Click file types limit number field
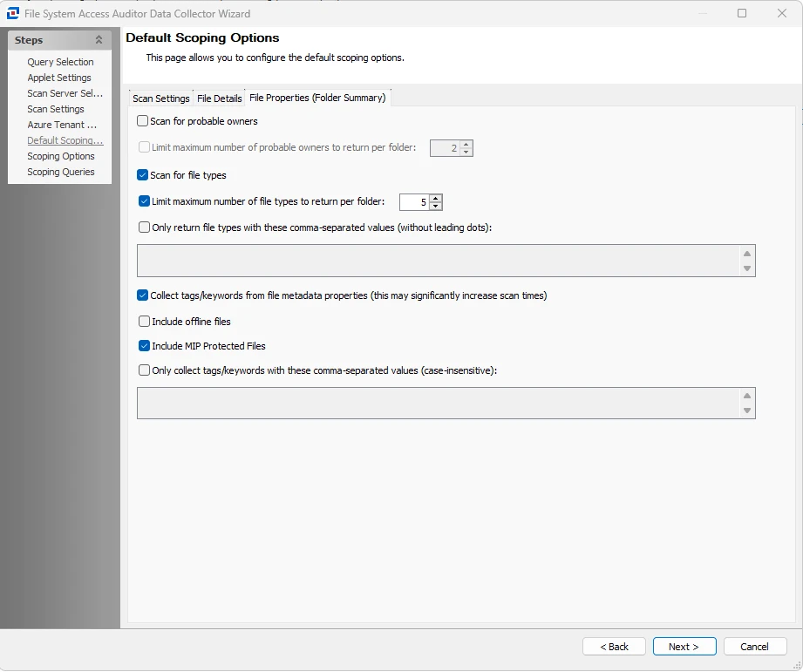This screenshot has width=803, height=672. point(414,202)
